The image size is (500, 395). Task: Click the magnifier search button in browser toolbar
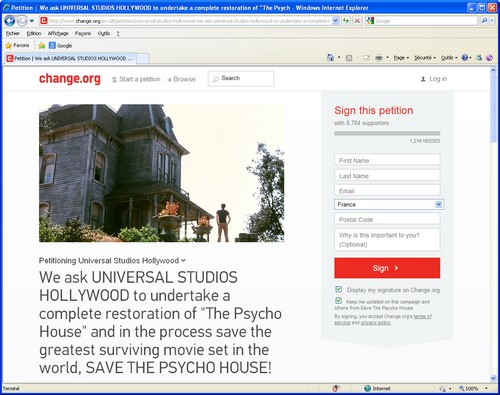coord(484,21)
